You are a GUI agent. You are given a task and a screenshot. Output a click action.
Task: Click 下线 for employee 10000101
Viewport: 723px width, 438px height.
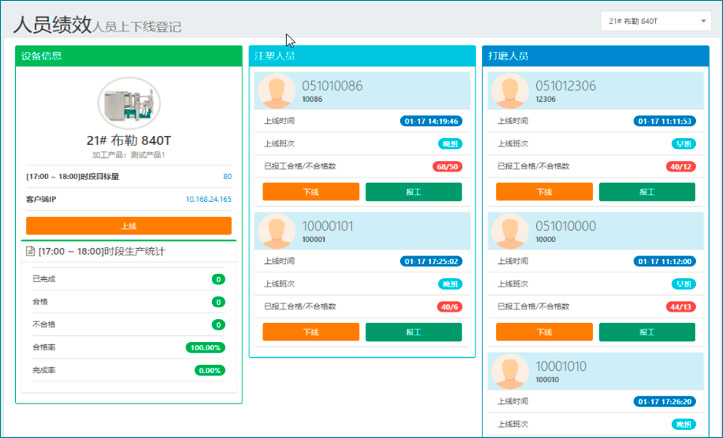click(x=310, y=332)
